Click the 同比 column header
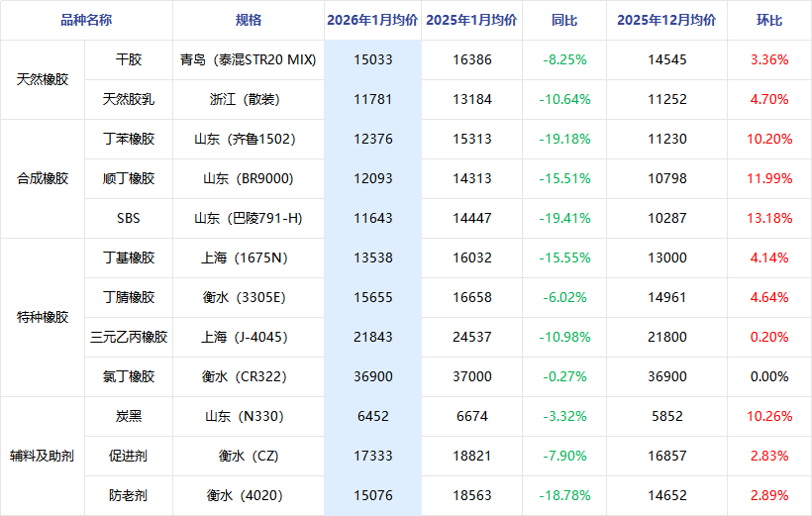The width and height of the screenshot is (812, 516). (x=564, y=20)
